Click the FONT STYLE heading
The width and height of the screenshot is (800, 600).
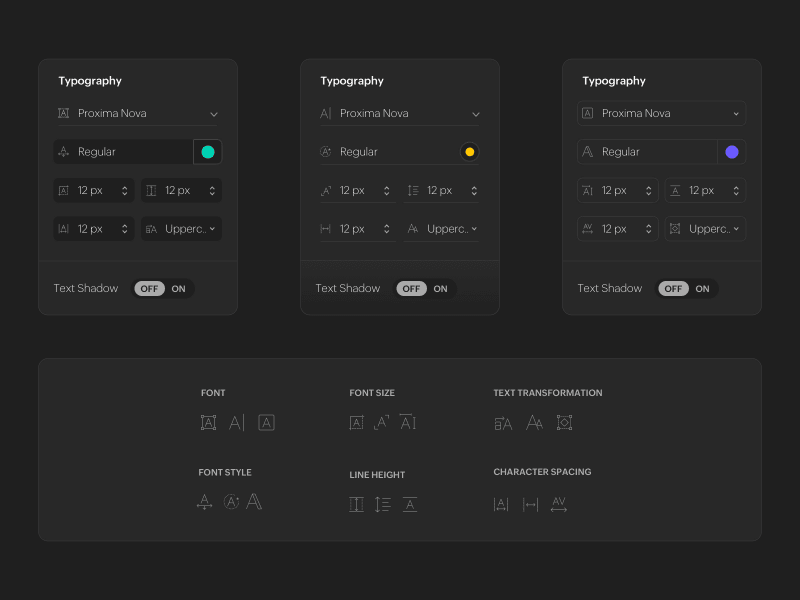[225, 472]
